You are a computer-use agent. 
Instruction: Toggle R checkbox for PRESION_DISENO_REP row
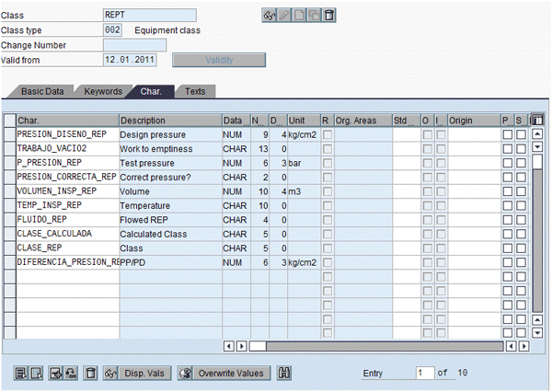pyautogui.click(x=327, y=135)
